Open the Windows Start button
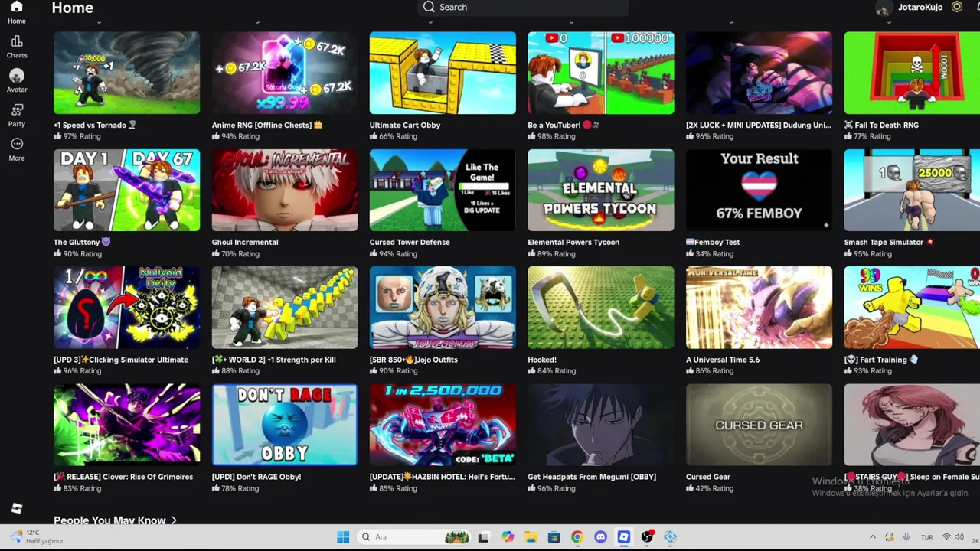Viewport: 980px width, 551px height. (343, 537)
